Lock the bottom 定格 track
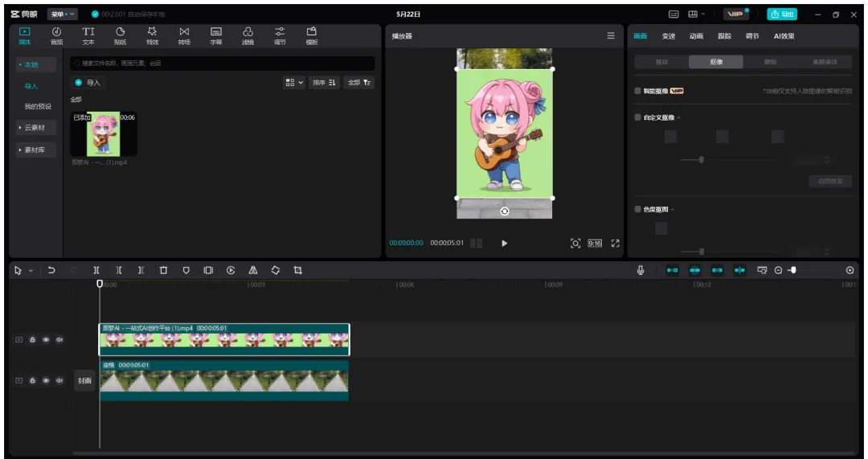 (33, 380)
